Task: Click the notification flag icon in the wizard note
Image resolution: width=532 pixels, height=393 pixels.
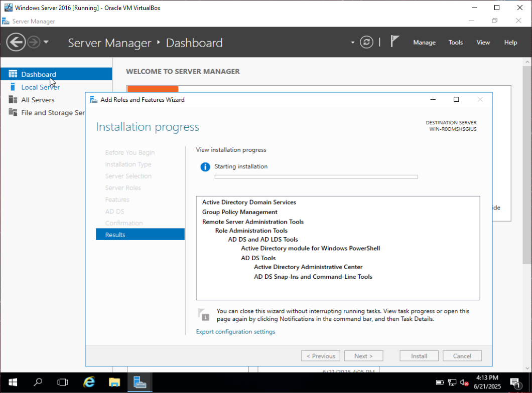Action: (204, 314)
